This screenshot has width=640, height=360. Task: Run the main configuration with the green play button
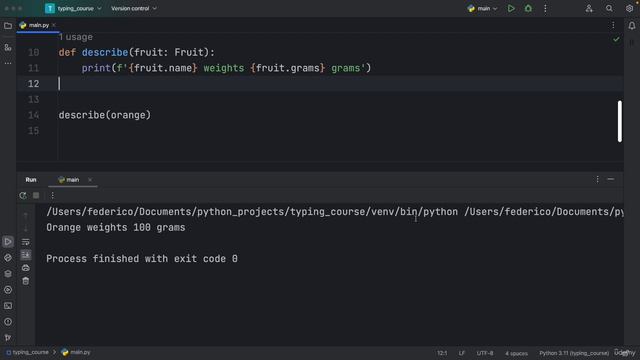511,8
